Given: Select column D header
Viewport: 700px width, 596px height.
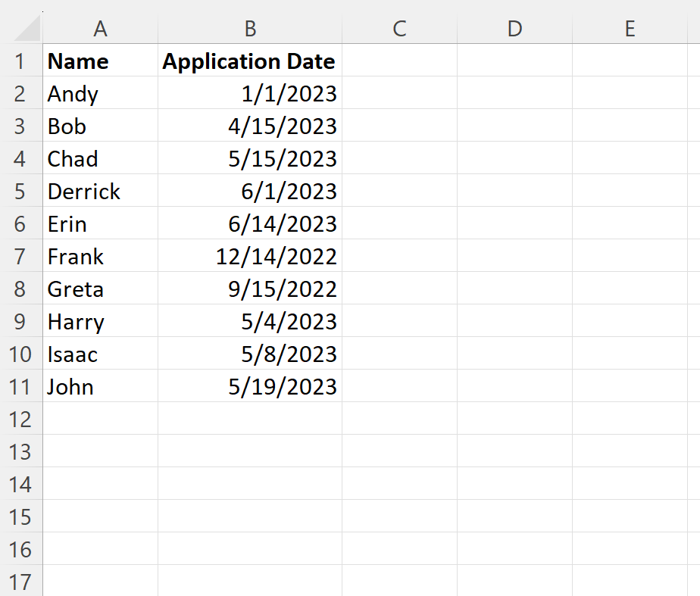Looking at the screenshot, I should 514,29.
